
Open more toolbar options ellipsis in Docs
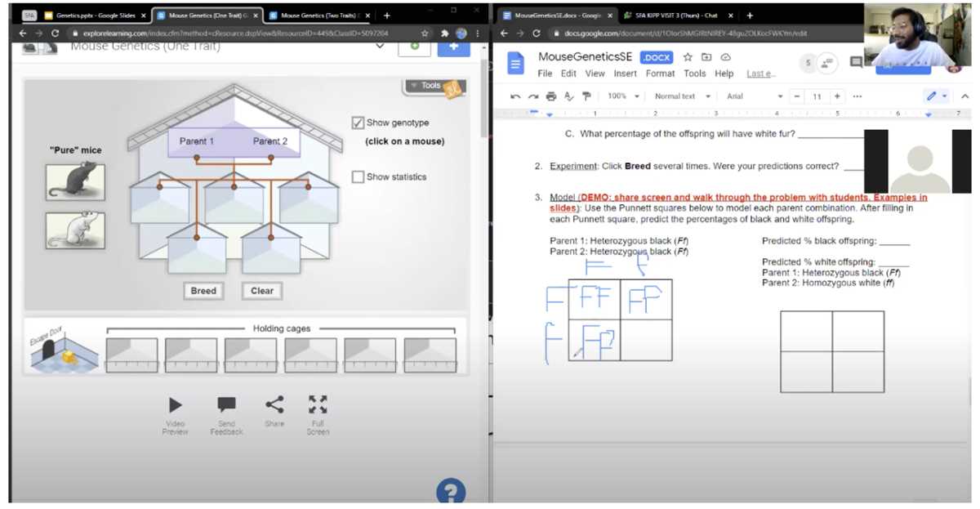pos(857,96)
